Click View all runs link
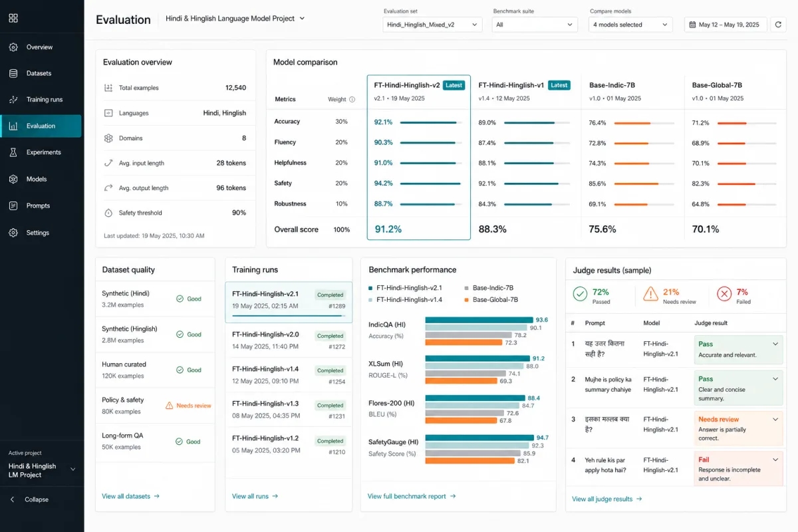 point(255,496)
